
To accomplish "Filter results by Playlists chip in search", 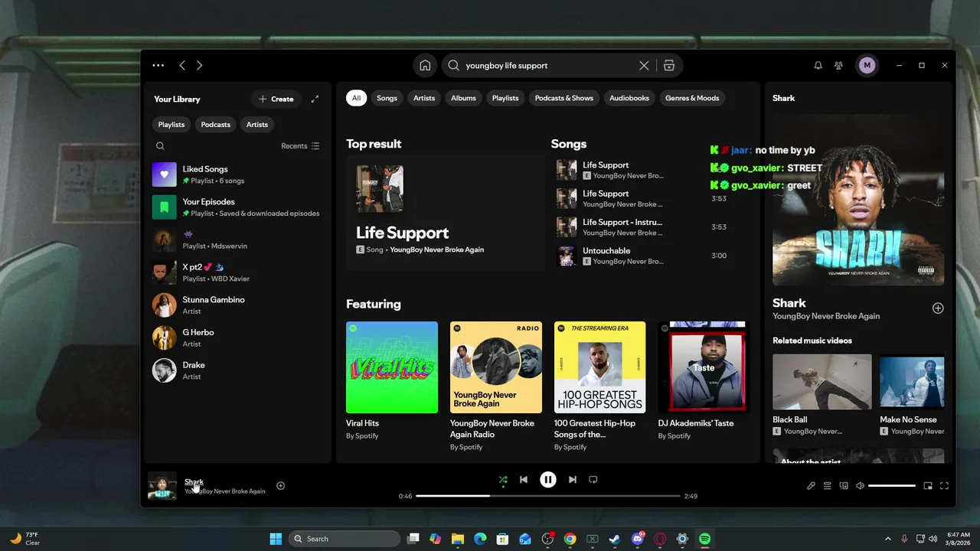I will [505, 98].
